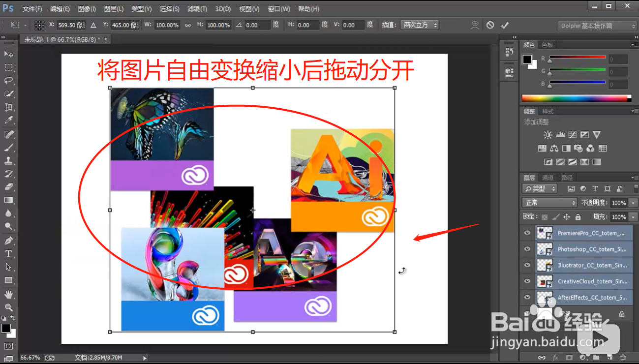This screenshot has height=364, width=639.
Task: Select the Crop tool
Action: pyautogui.click(x=8, y=107)
